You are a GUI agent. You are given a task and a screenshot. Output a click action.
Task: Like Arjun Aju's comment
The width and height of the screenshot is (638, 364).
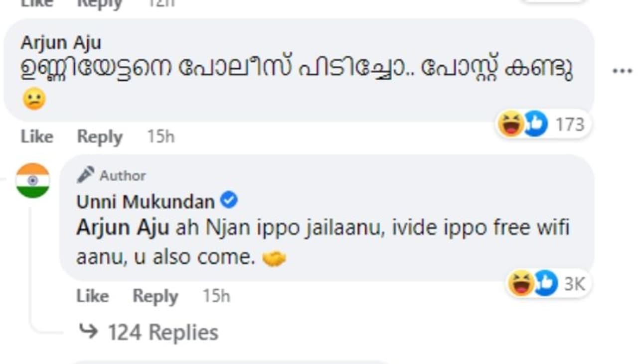click(37, 137)
